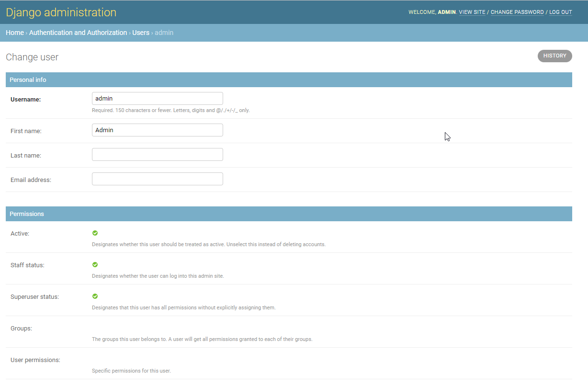This screenshot has width=588, height=386.
Task: Click the Groups label
Action: coord(21,328)
